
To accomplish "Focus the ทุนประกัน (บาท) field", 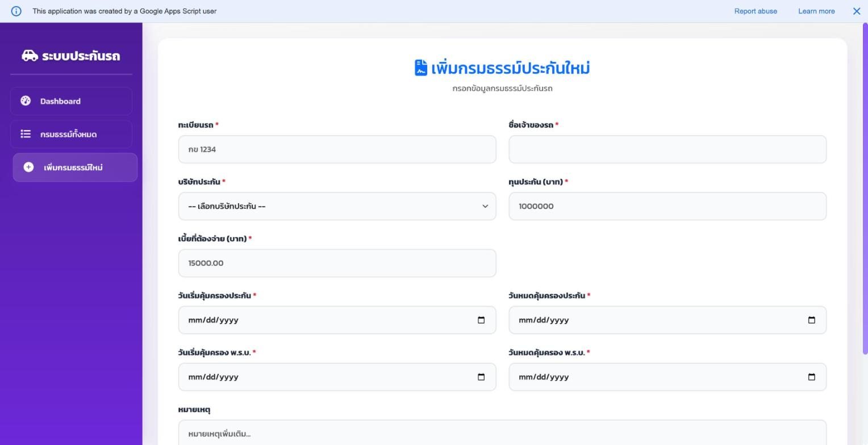I will click(667, 206).
